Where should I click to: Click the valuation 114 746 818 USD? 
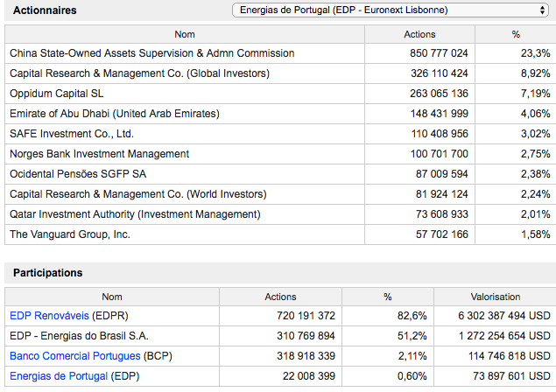(510, 356)
